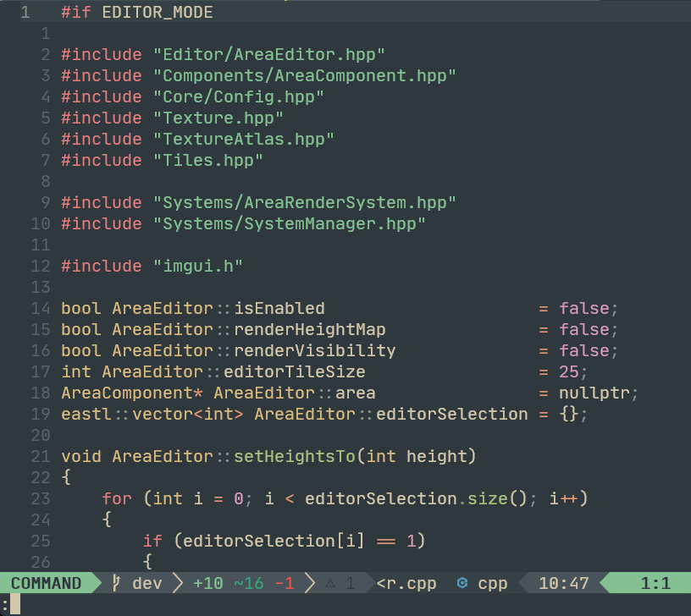
Task: Click the dev branch name
Action: (x=147, y=583)
